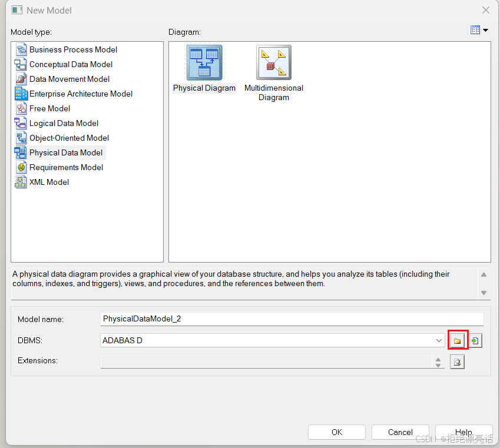The image size is (500, 448).
Task: Select the Multidimensional Diagram option
Action: point(273,62)
